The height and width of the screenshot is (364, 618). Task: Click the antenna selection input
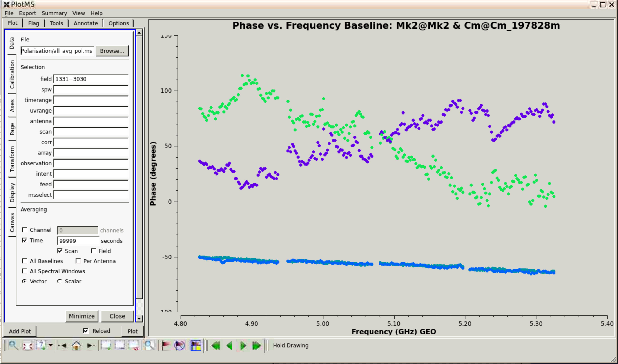(x=91, y=121)
